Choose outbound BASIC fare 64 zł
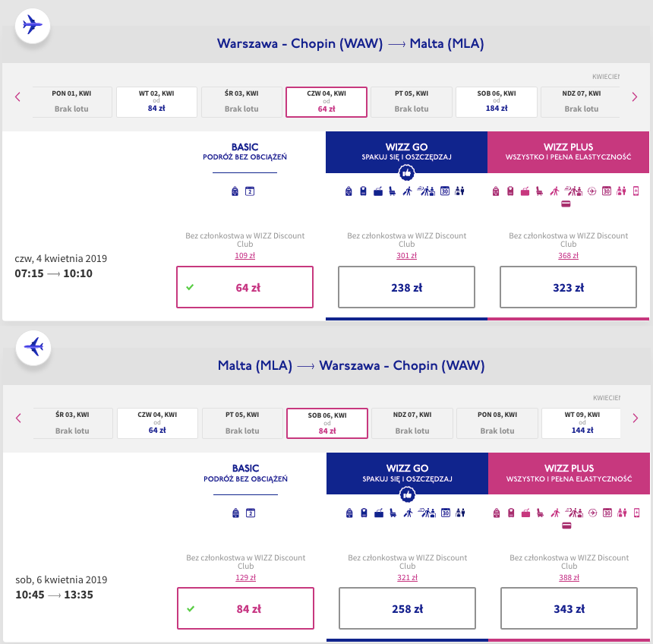Image resolution: width=653 pixels, height=644 pixels. pyautogui.click(x=244, y=287)
